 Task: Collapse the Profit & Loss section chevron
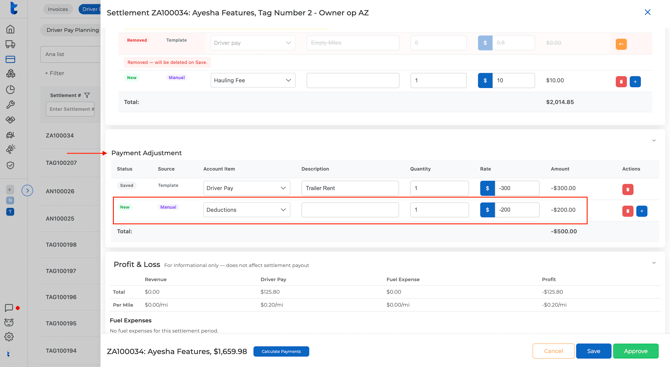pyautogui.click(x=653, y=263)
